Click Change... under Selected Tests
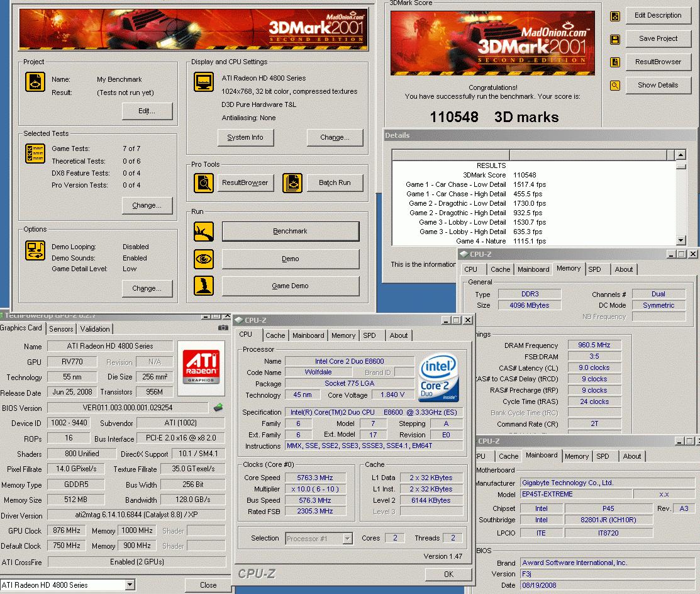The width and height of the screenshot is (700, 594). [x=147, y=205]
